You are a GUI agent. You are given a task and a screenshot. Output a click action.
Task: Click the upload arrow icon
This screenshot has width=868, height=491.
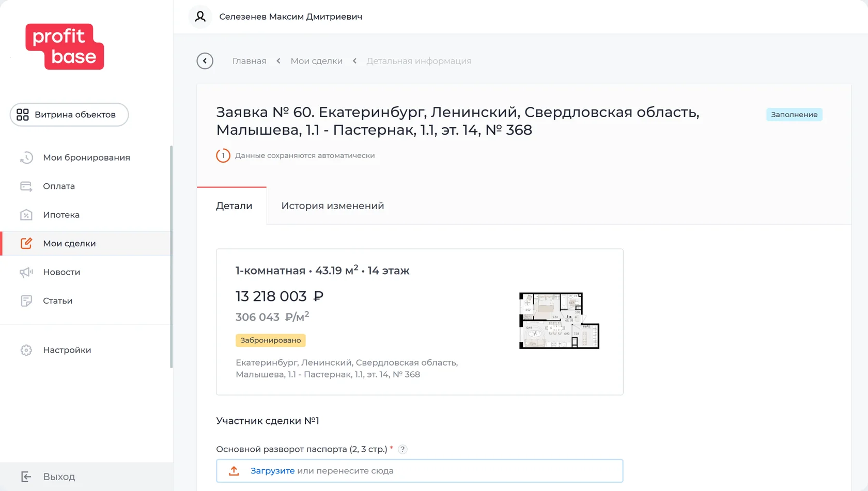coord(234,471)
